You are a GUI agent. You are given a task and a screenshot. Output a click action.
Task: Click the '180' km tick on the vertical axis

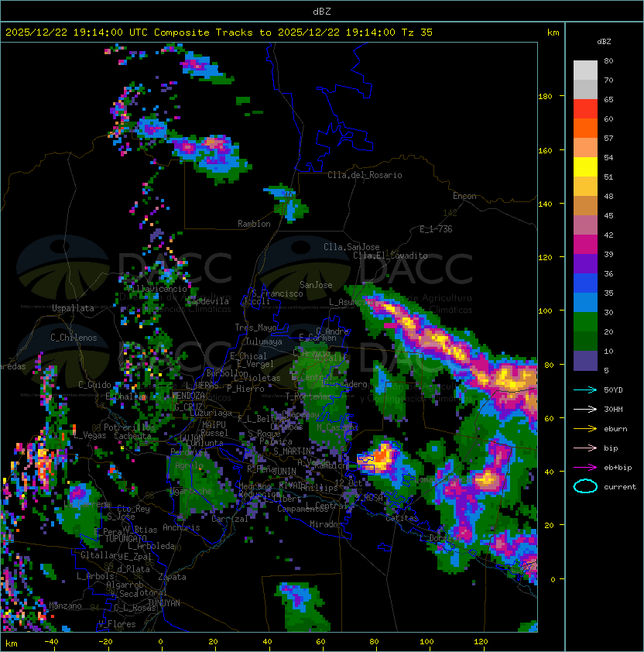(545, 96)
